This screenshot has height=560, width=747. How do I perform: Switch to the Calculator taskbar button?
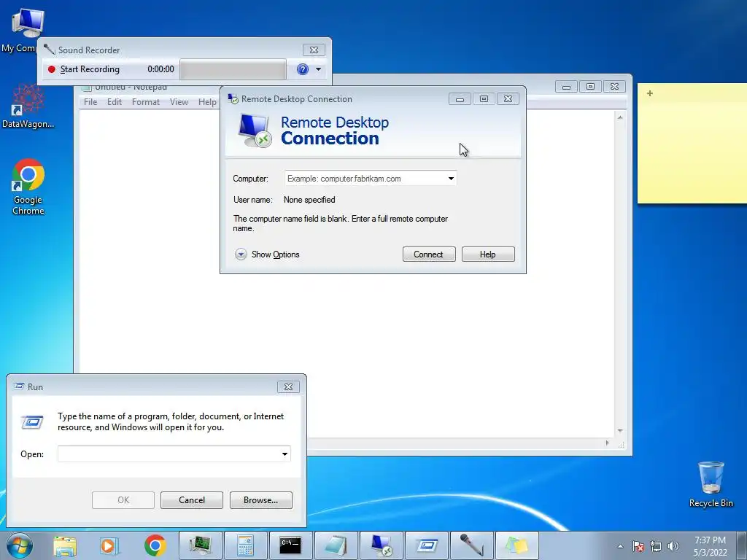245,545
